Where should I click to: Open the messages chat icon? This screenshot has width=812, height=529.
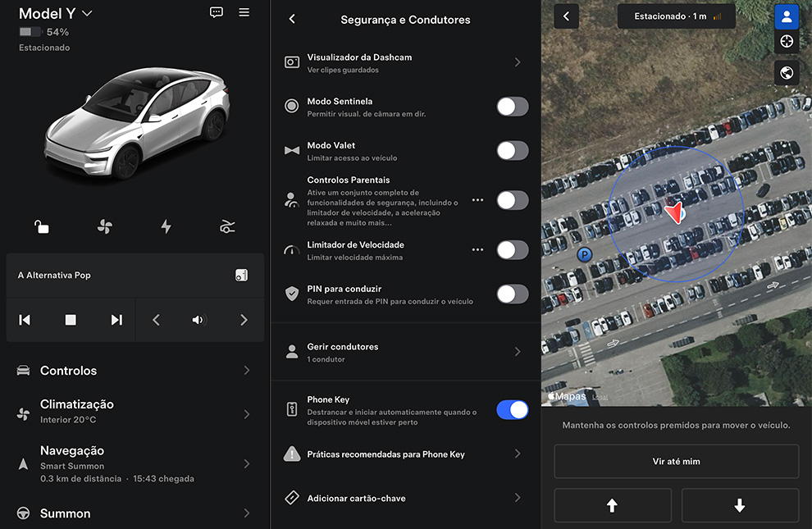[x=217, y=12]
